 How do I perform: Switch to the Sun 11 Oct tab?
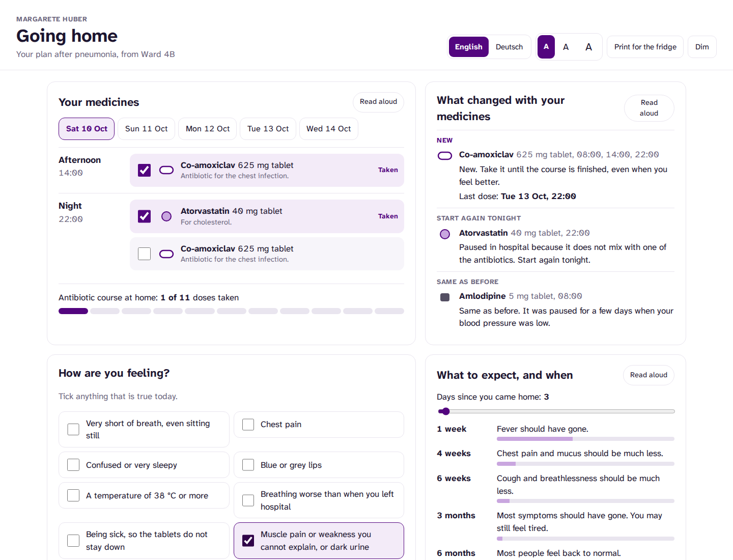tap(147, 129)
